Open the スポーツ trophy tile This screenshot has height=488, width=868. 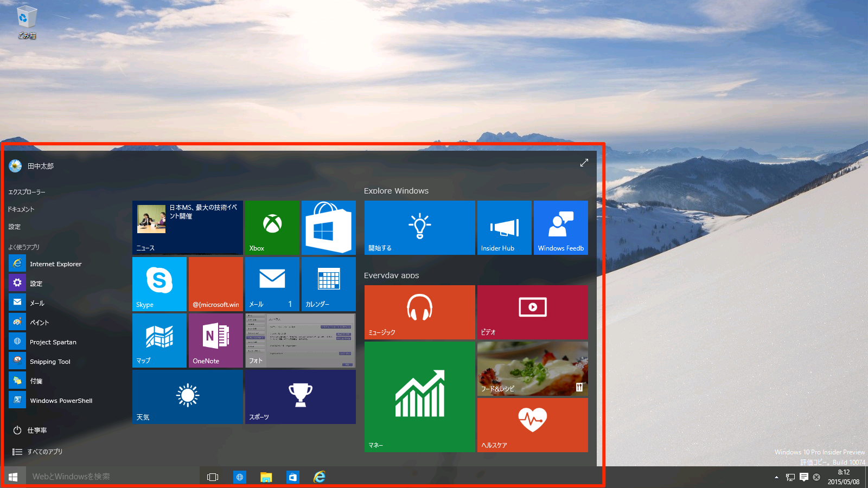point(301,397)
